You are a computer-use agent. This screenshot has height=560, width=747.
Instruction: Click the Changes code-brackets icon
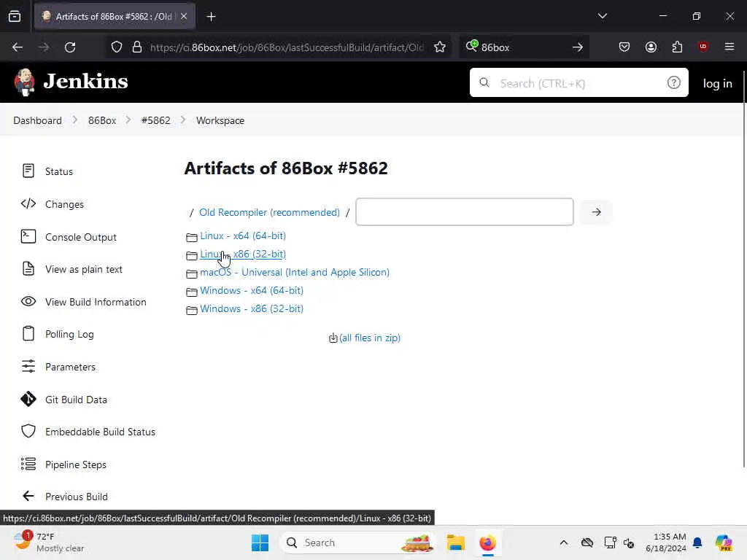pos(28,204)
